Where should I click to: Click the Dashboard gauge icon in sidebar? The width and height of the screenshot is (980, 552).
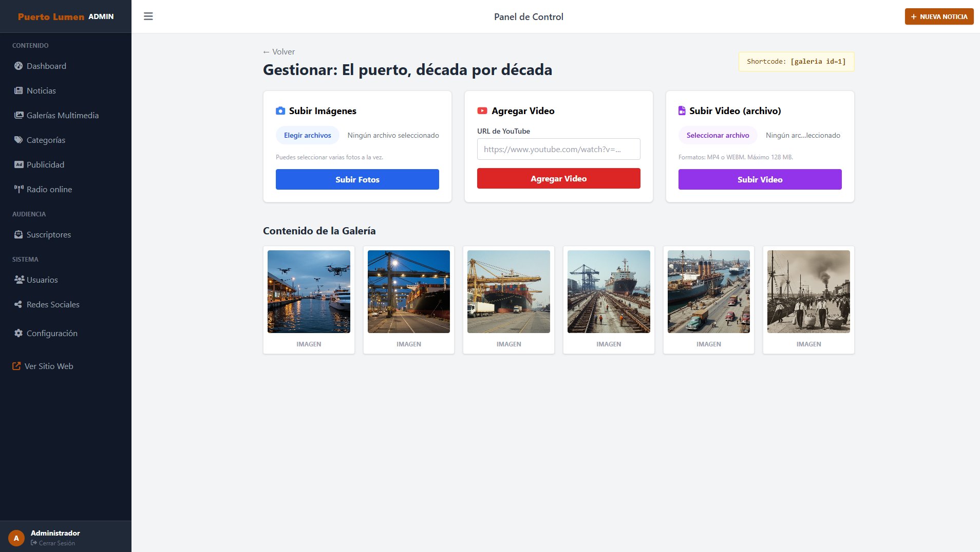point(18,66)
